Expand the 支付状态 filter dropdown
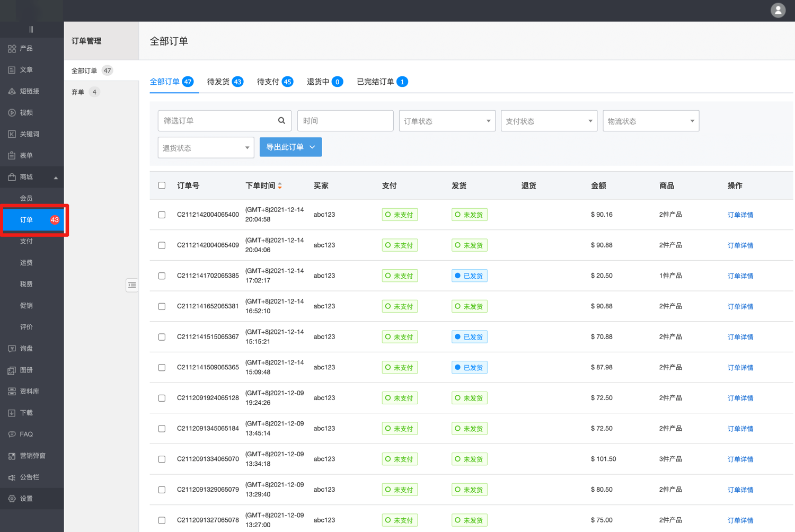The width and height of the screenshot is (795, 532). [549, 121]
